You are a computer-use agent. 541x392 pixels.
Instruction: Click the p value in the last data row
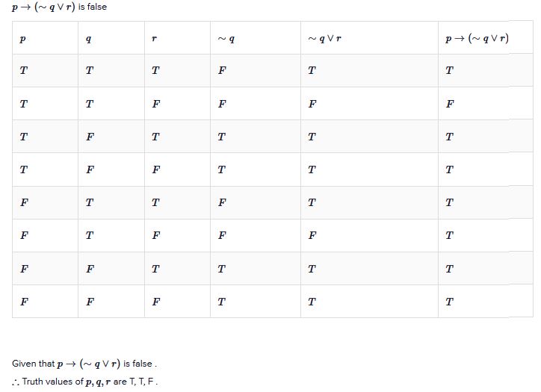(23, 302)
